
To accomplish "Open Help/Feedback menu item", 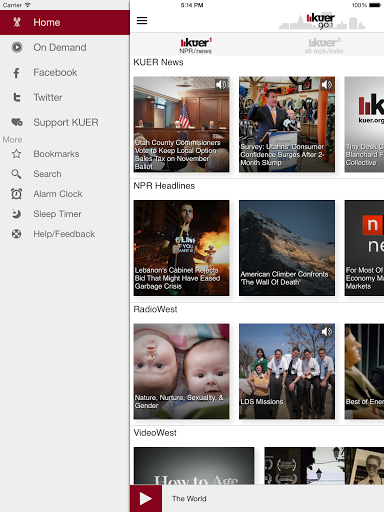I will coord(65,234).
